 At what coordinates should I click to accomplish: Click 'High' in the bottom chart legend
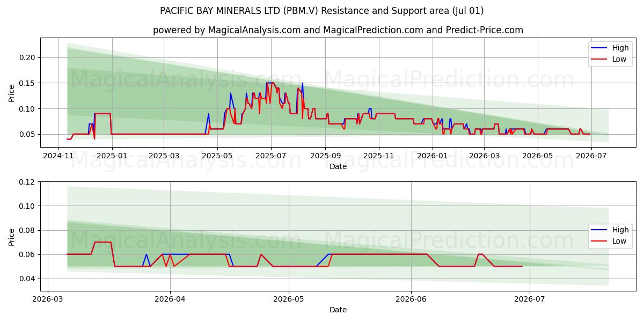point(620,230)
